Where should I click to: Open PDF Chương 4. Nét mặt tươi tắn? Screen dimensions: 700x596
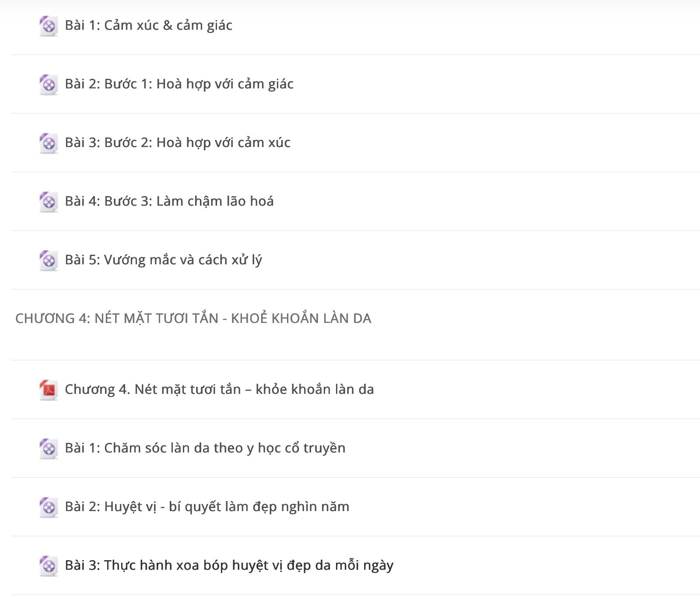(219, 389)
